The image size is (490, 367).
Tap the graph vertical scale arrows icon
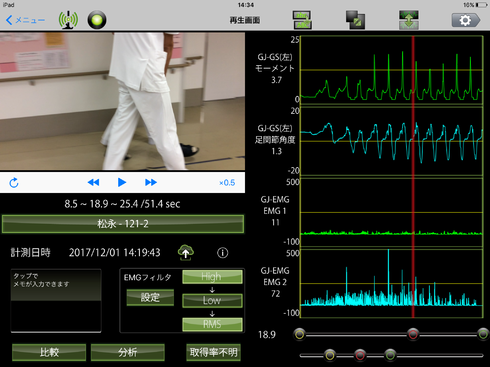[409, 20]
